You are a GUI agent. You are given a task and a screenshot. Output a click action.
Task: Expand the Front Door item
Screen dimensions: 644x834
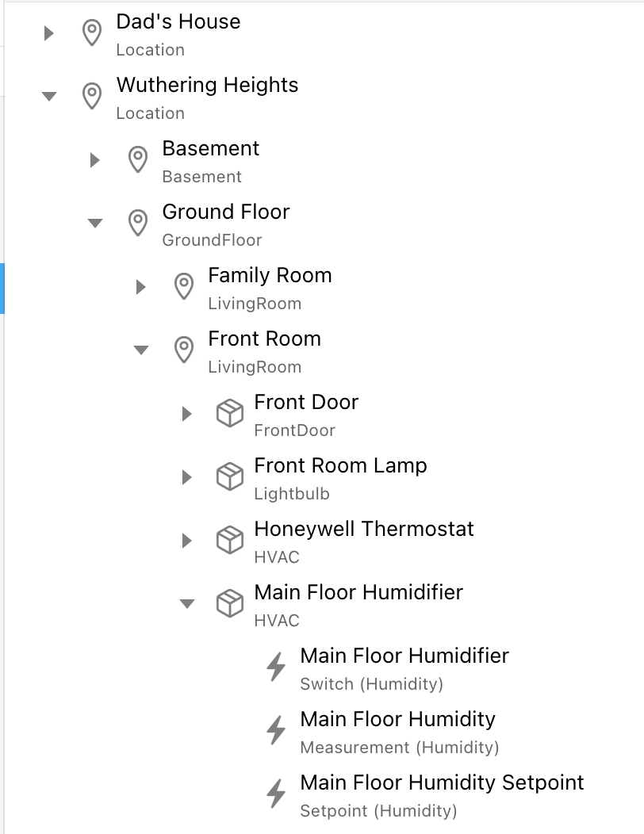click(x=186, y=414)
